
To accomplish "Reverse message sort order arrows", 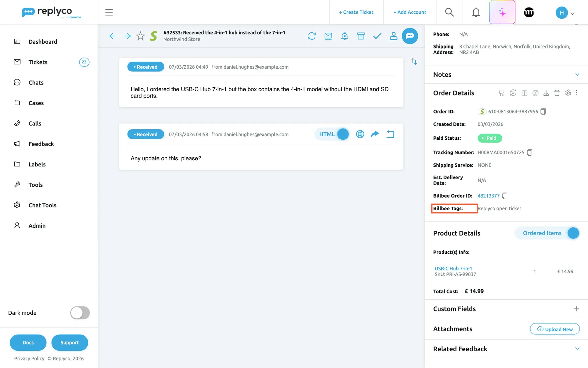I will 414,61.
